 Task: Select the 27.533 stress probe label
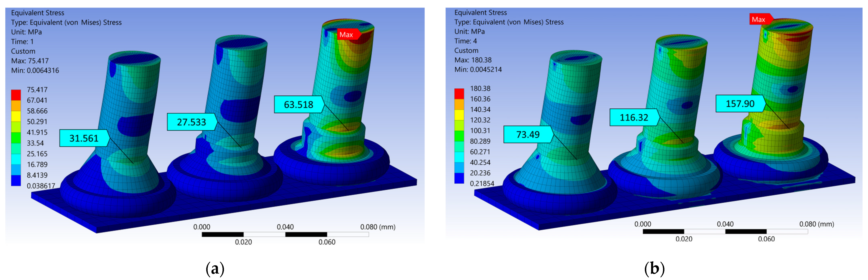(x=191, y=122)
